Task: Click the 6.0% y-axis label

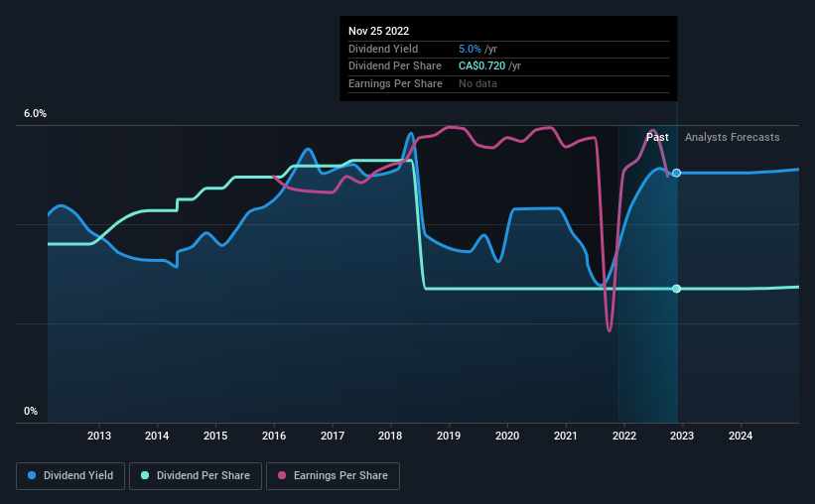Action: point(35,114)
